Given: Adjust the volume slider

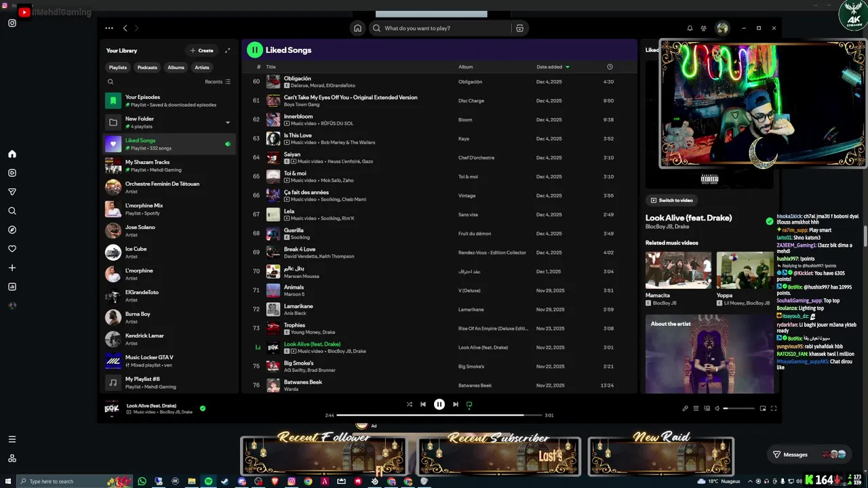Looking at the screenshot, I should tap(738, 408).
